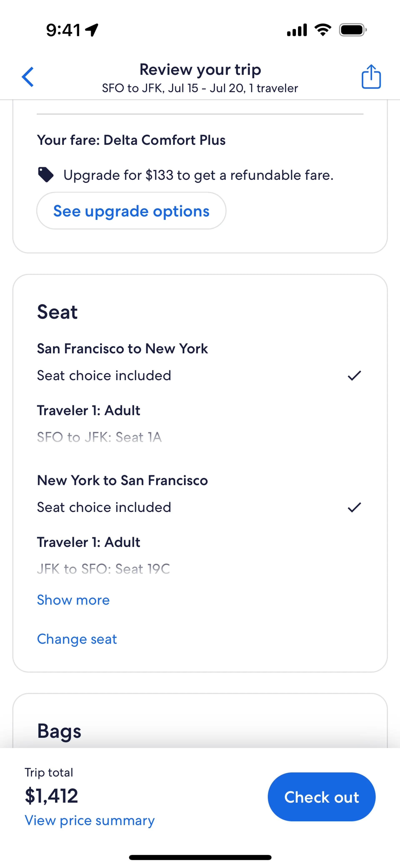
Task: Tap the back arrow icon
Action: 28,77
